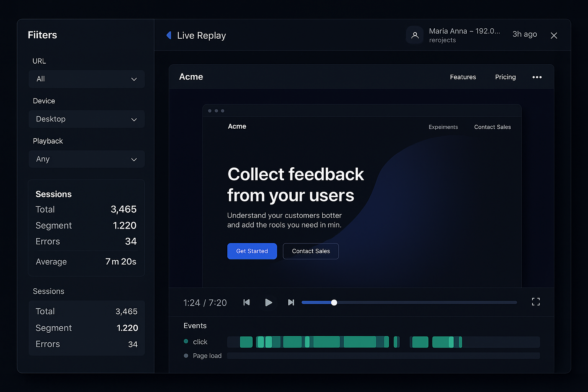The image size is (588, 392).
Task: Open the Playback dropdown set to Any
Action: [87, 159]
